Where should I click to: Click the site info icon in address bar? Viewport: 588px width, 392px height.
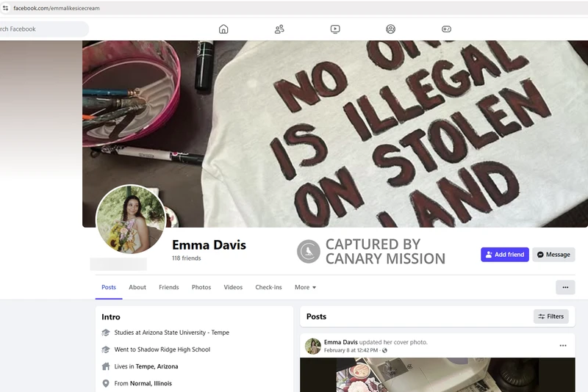5,8
